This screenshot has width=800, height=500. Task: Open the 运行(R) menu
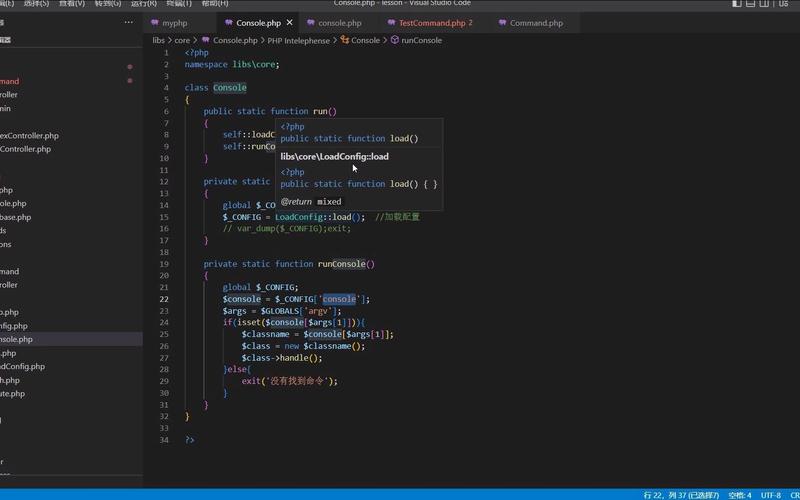[x=144, y=3]
